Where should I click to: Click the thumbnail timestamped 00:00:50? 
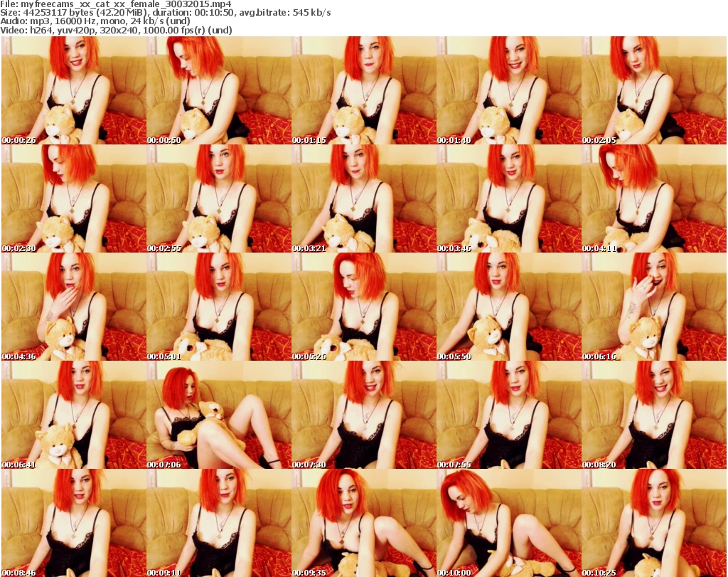pyautogui.click(x=219, y=90)
